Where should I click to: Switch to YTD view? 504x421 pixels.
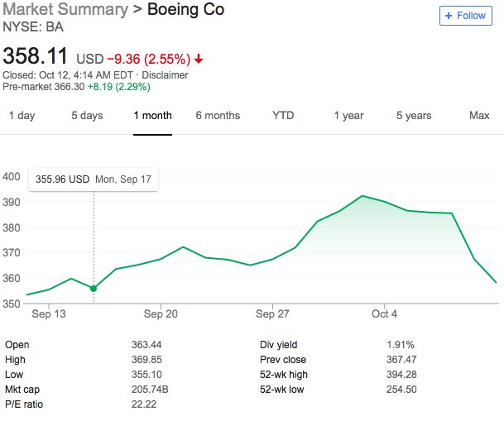pyautogui.click(x=283, y=115)
